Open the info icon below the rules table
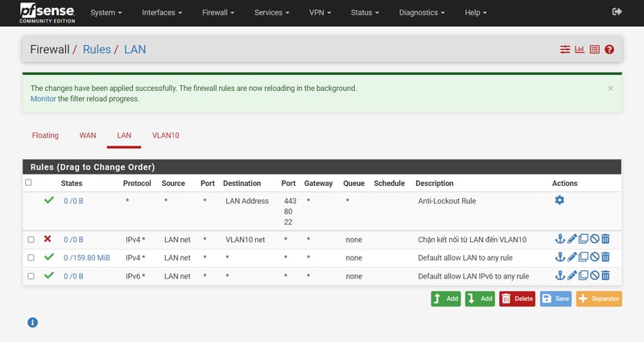Image resolution: width=644 pixels, height=342 pixels. (33, 322)
